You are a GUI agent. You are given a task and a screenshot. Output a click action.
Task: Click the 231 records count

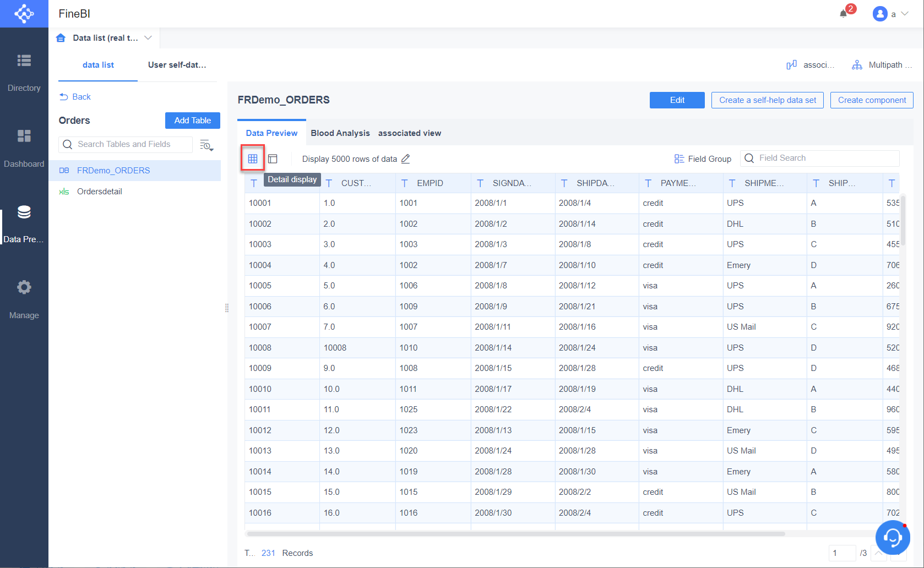(268, 553)
